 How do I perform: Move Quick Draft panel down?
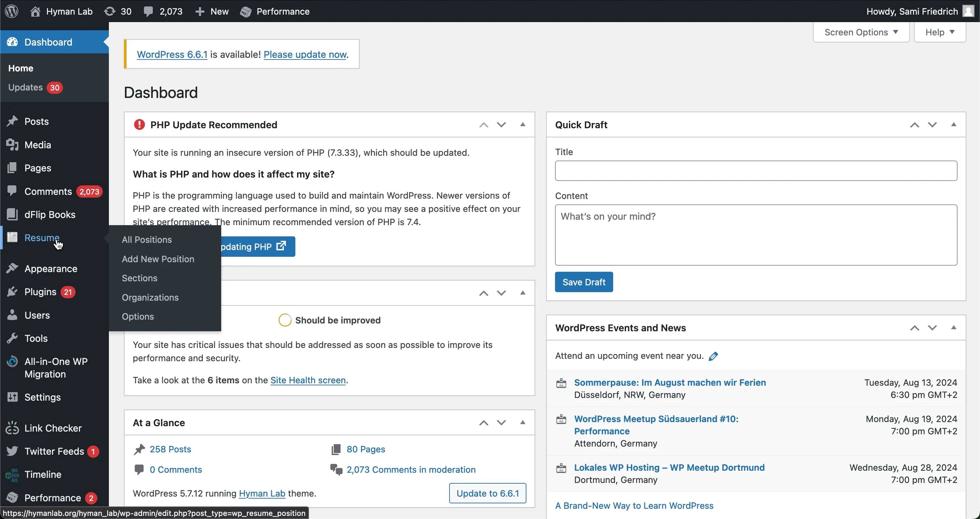click(932, 125)
